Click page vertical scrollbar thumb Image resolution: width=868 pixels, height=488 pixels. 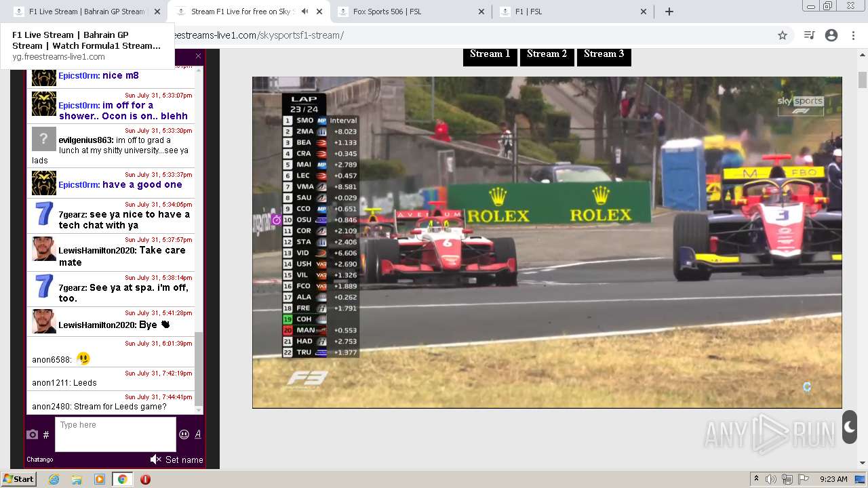pyautogui.click(x=863, y=80)
